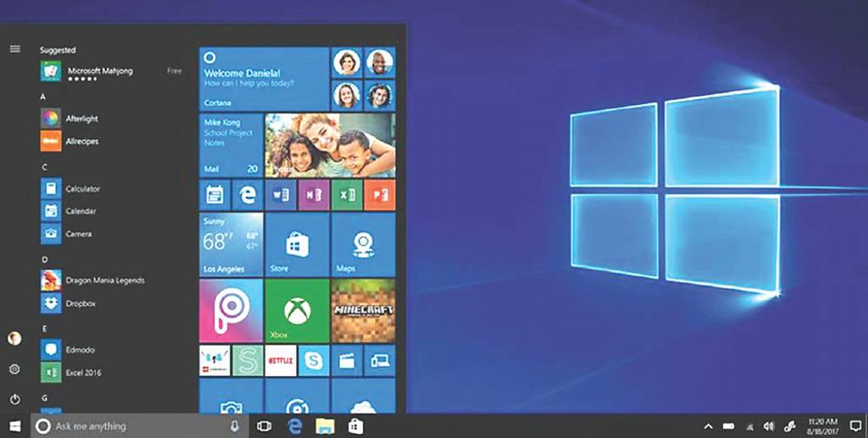
Task: Launch the Skype tile
Action: [x=314, y=361]
